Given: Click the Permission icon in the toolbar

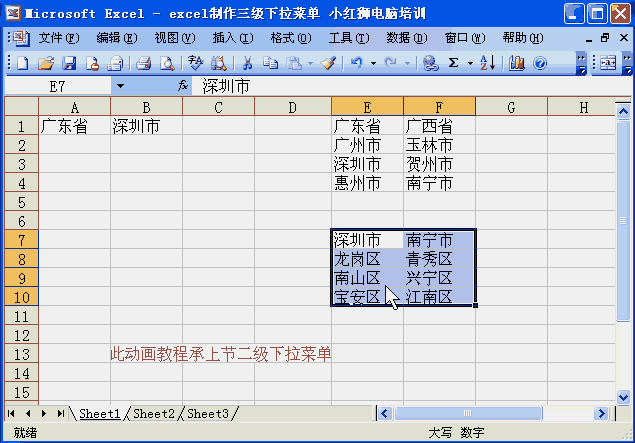Looking at the screenshot, I should (x=92, y=63).
